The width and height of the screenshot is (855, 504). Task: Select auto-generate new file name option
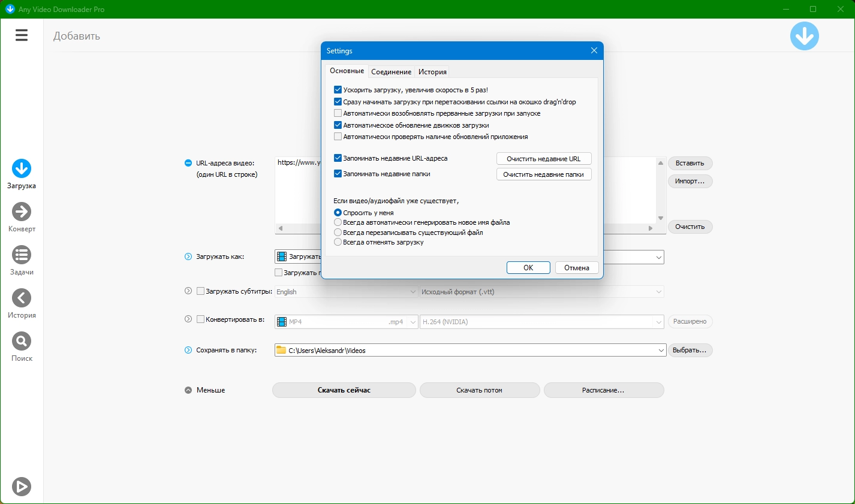(338, 222)
